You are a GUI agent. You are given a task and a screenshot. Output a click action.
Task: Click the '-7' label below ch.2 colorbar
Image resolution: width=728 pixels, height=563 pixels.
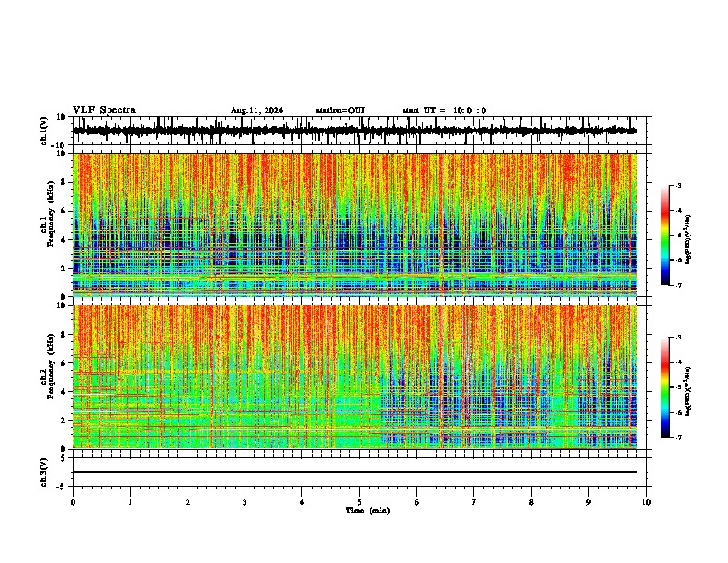pos(677,437)
